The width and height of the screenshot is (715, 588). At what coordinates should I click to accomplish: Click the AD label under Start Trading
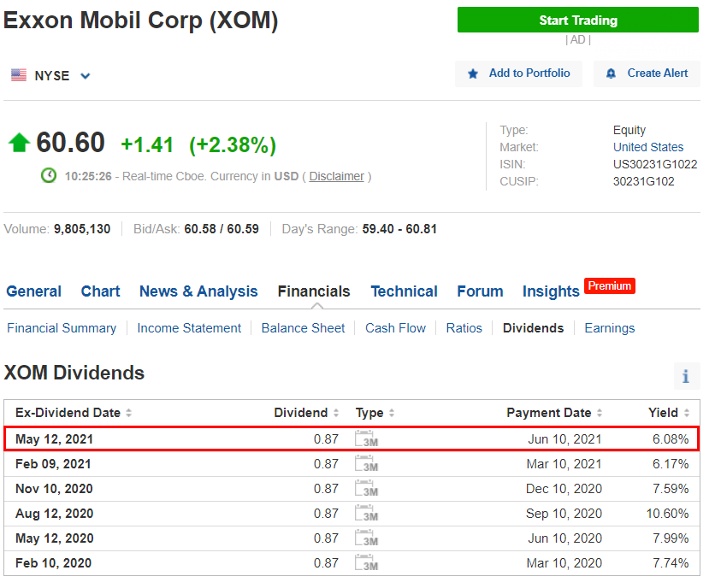click(578, 40)
